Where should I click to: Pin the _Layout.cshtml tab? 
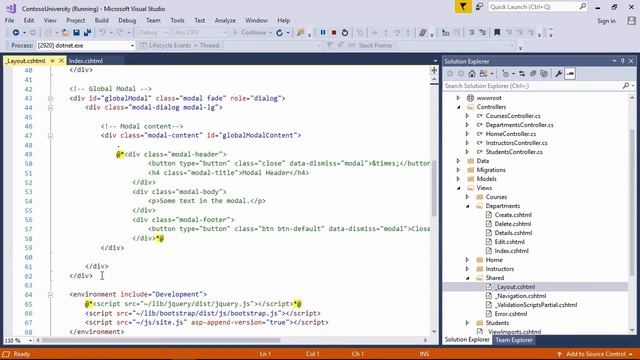pyautogui.click(x=52, y=61)
